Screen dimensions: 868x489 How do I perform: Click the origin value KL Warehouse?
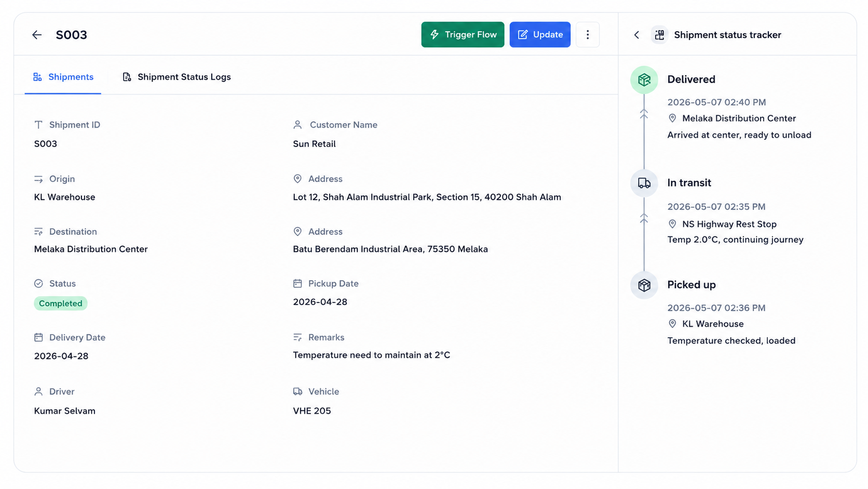click(65, 197)
